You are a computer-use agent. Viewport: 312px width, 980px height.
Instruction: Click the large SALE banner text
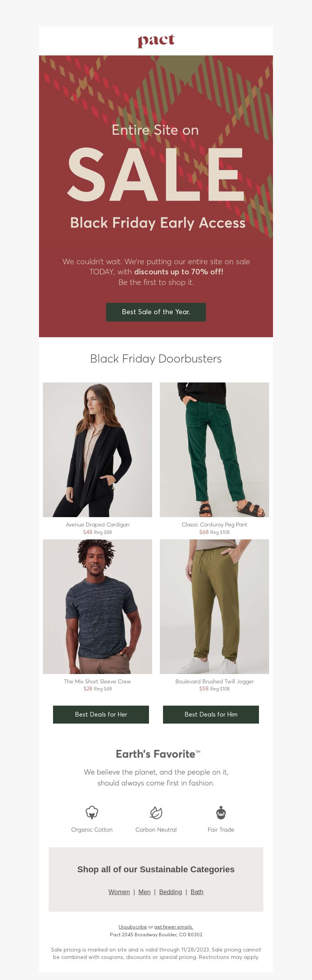click(156, 174)
